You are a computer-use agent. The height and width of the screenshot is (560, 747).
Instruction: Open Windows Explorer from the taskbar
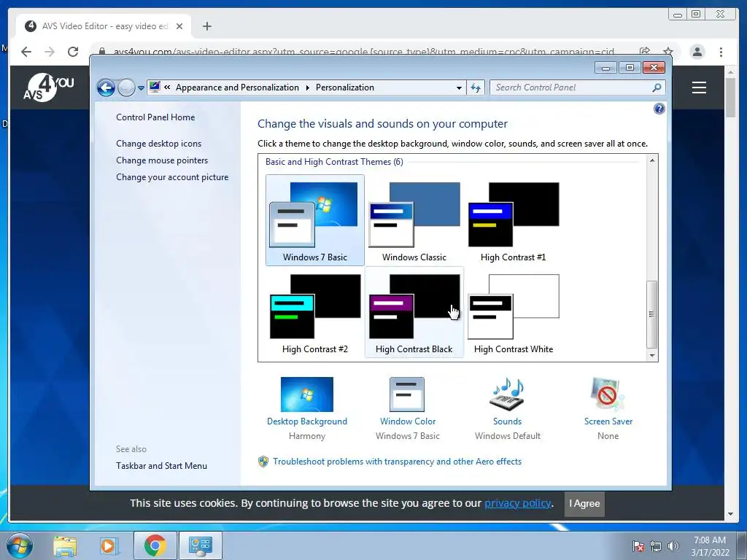tap(65, 545)
